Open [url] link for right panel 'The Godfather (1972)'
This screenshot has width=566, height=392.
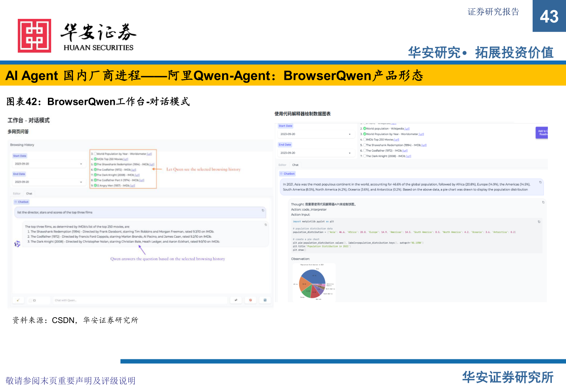point(405,151)
